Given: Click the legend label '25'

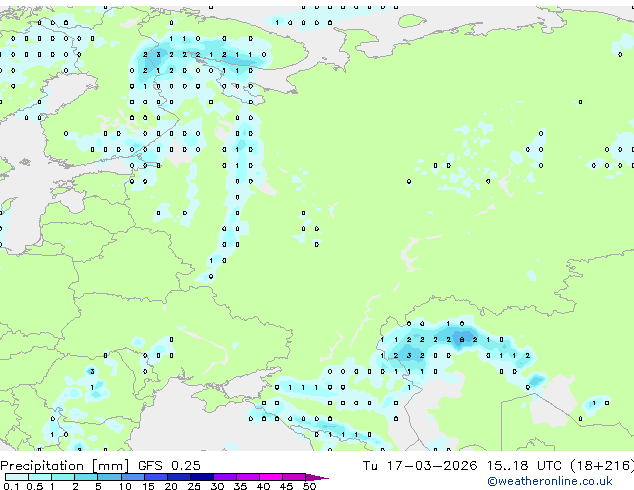Looking at the screenshot, I should click(x=194, y=486).
